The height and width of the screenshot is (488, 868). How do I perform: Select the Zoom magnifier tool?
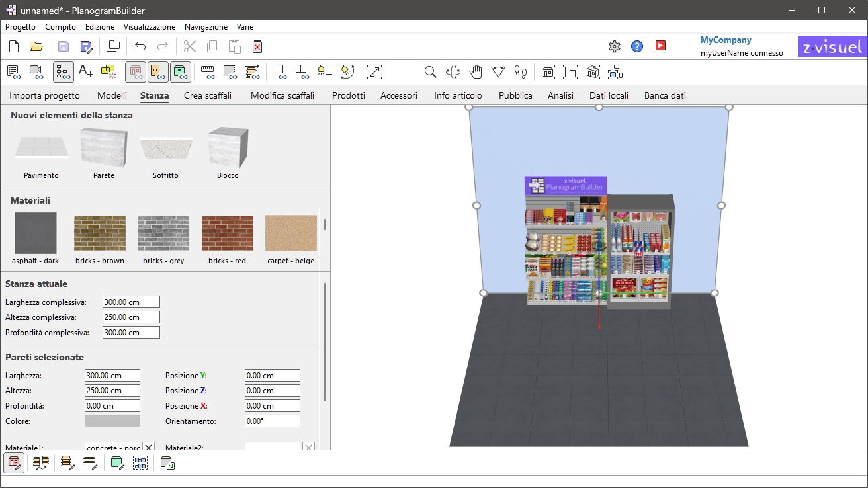coord(430,72)
